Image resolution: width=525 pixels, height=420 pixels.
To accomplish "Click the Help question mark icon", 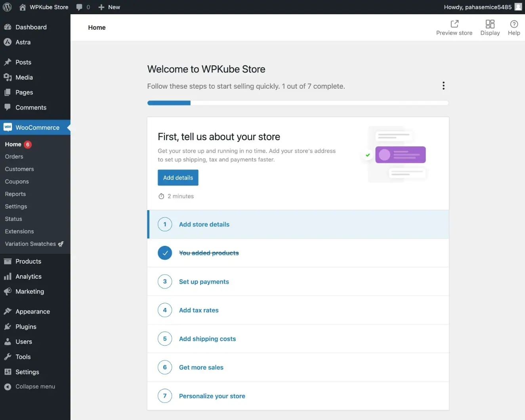I will pos(514,24).
